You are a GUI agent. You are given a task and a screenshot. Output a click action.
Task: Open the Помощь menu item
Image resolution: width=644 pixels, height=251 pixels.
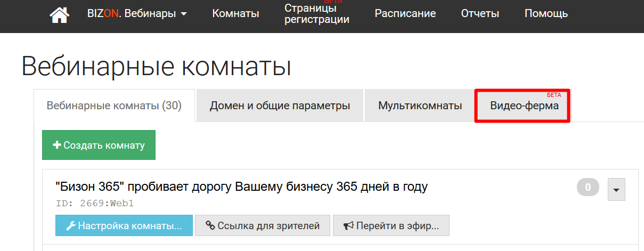pos(546,14)
